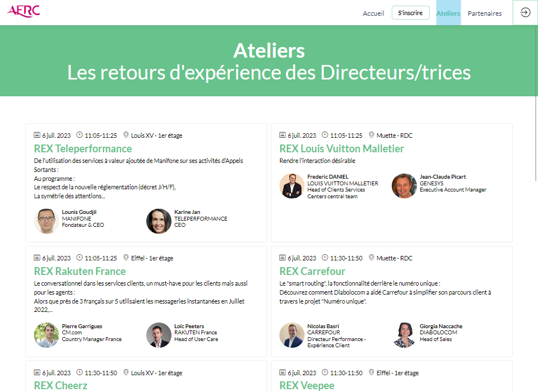This screenshot has height=392, width=538.
Task: Click the clock icon on REX Veepee card
Action: pyautogui.click(x=324, y=372)
